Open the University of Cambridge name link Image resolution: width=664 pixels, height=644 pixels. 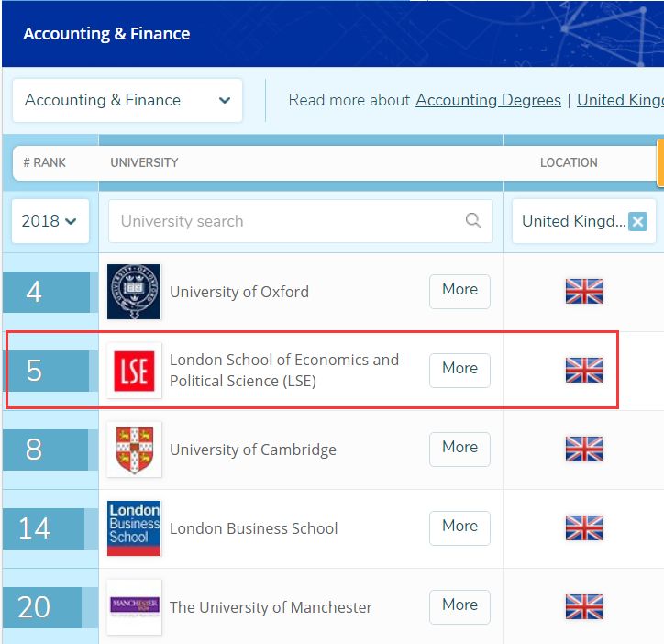point(253,450)
